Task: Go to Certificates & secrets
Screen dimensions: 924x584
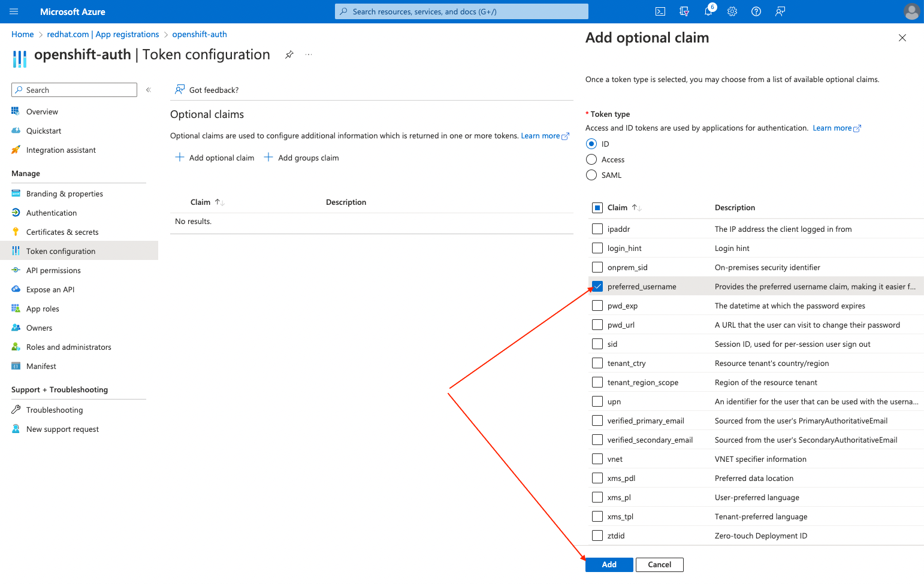Action: [x=62, y=232]
